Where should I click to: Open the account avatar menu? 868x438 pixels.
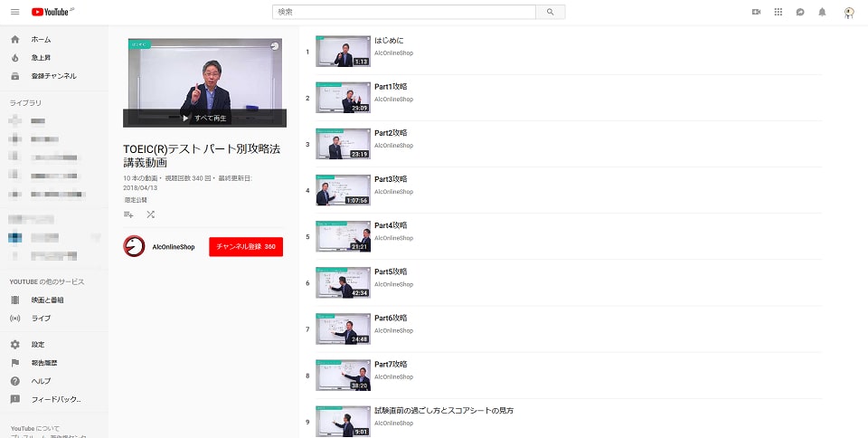pyautogui.click(x=849, y=12)
